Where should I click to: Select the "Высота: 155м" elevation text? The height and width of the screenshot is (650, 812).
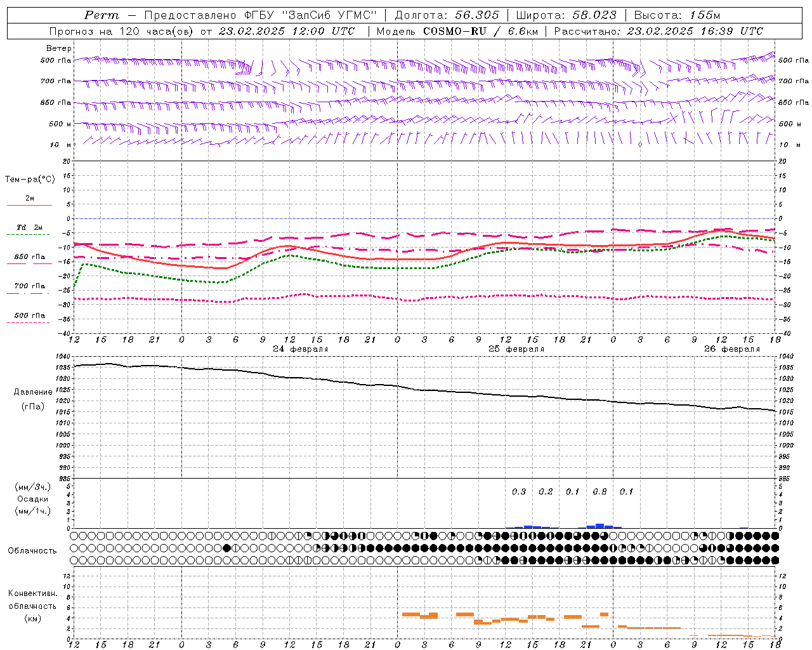point(678,15)
